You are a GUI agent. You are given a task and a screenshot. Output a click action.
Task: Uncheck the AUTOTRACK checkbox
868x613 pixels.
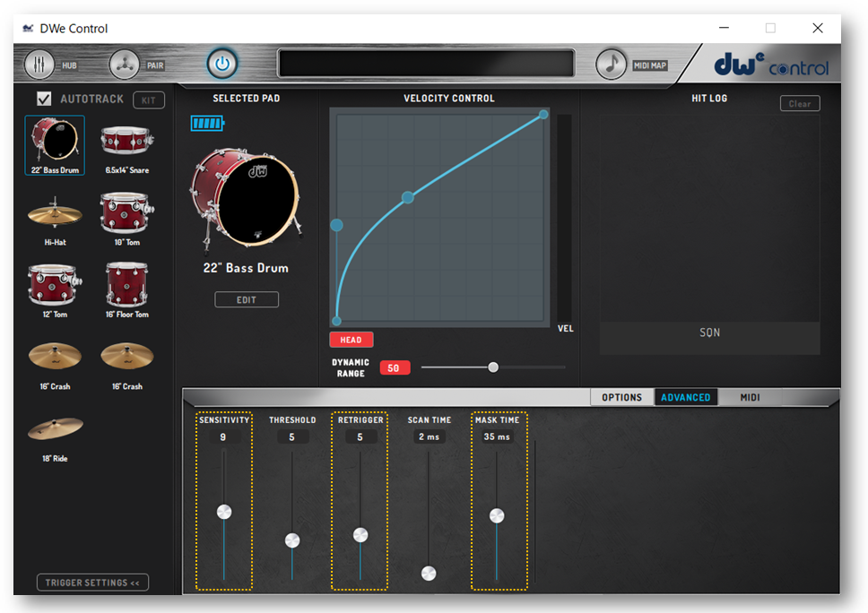(44, 99)
